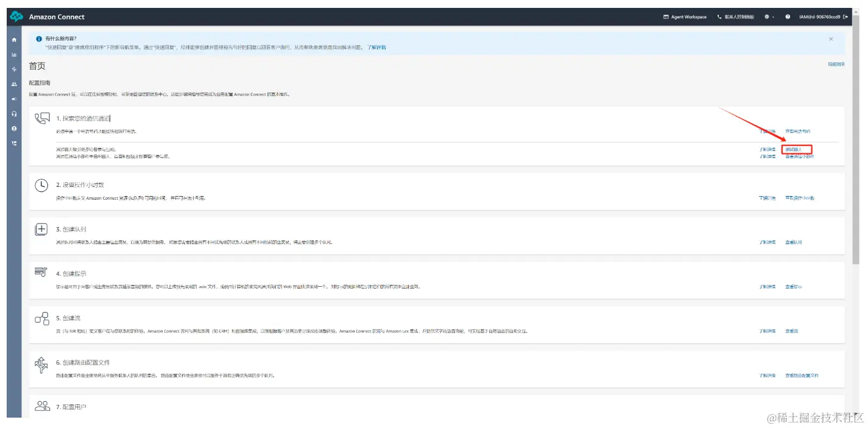Click heading 1. 探索您的通信通道
The image size is (868, 428).
(83, 118)
